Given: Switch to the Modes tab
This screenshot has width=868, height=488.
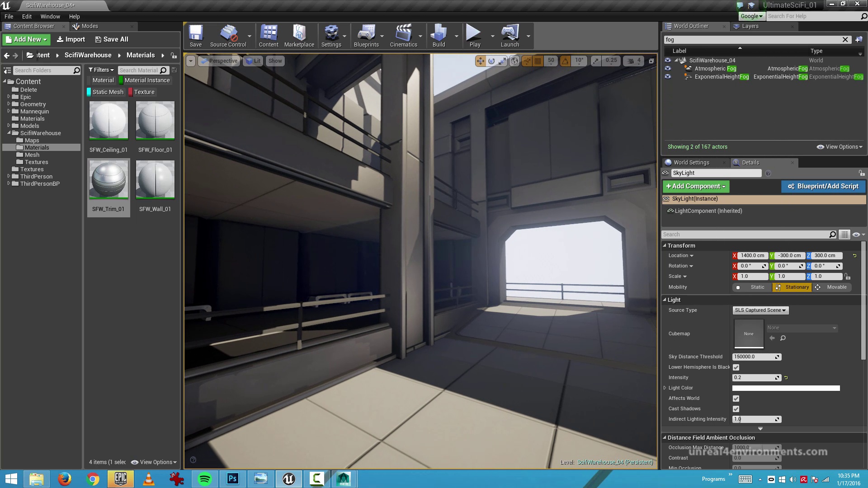Looking at the screenshot, I should [90, 26].
